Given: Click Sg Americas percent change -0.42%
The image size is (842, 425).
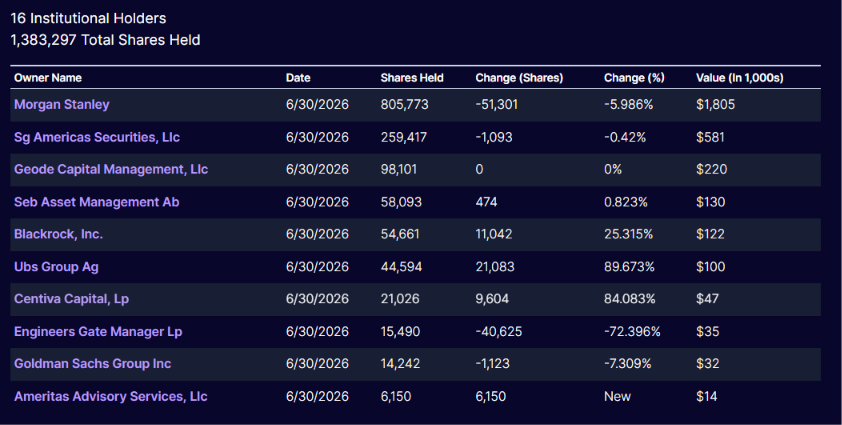Looking at the screenshot, I should (625, 138).
